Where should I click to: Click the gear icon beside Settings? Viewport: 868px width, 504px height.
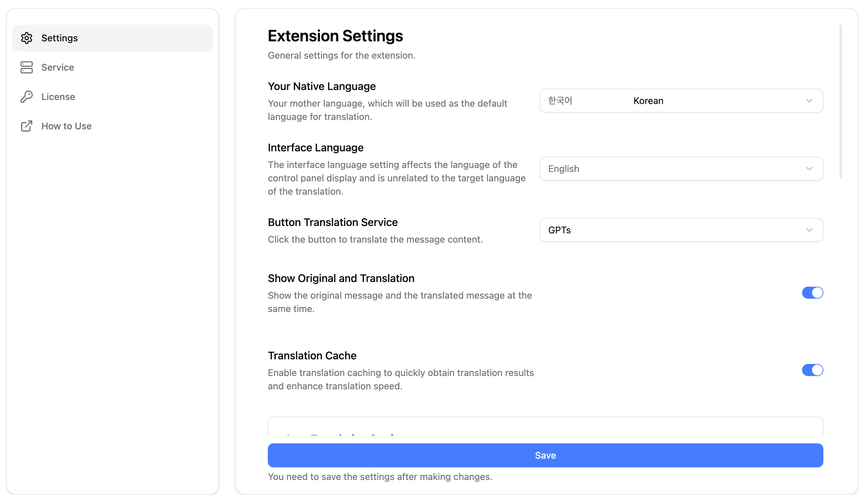click(x=27, y=38)
